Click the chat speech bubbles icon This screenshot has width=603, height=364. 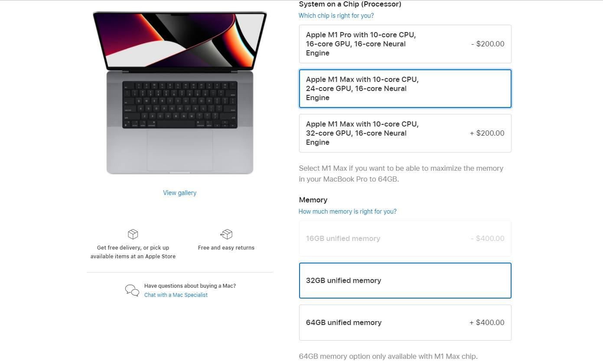132,290
